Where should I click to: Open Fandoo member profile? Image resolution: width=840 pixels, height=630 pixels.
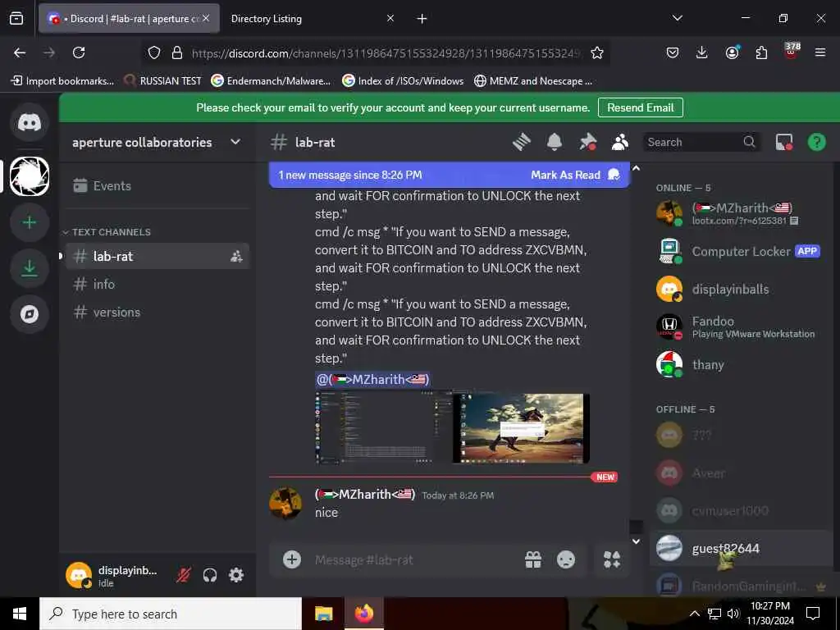742,326
